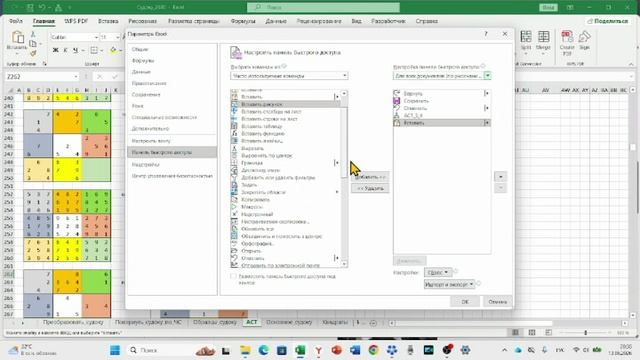Open sheet tab 'ACT'
This screenshot has height=360, width=640.
[251, 322]
